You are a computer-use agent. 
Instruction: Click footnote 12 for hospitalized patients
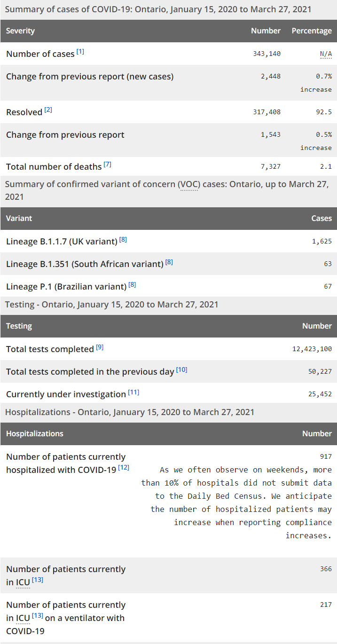[x=124, y=468]
